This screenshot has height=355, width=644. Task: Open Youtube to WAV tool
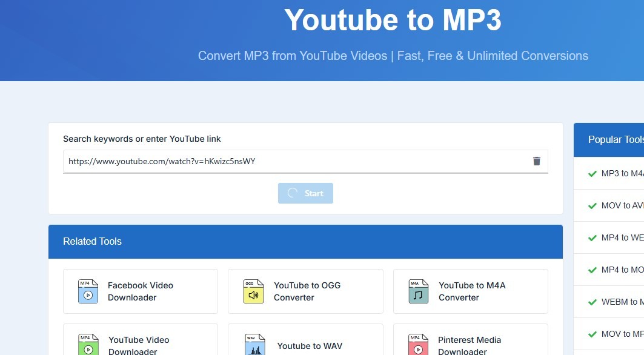(x=305, y=340)
